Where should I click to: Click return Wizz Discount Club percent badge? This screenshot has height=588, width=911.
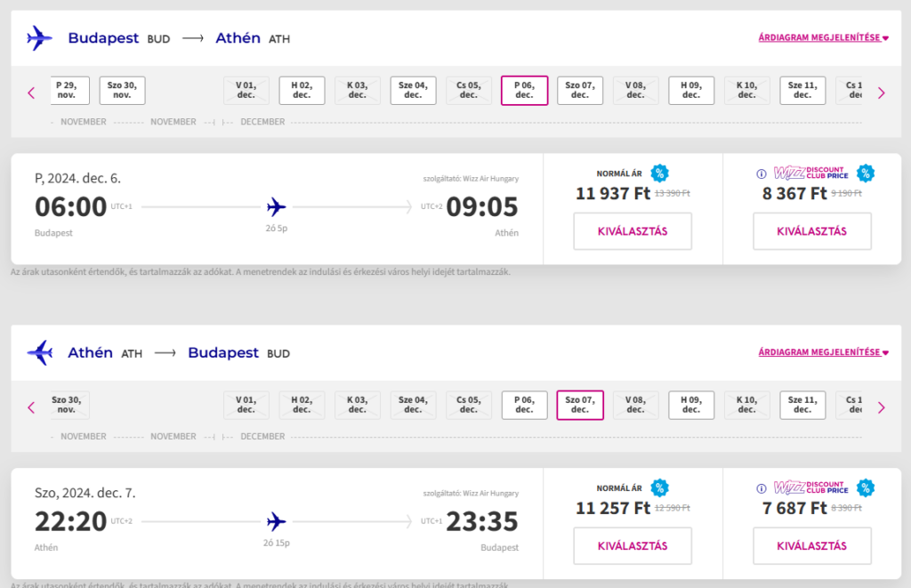865,488
